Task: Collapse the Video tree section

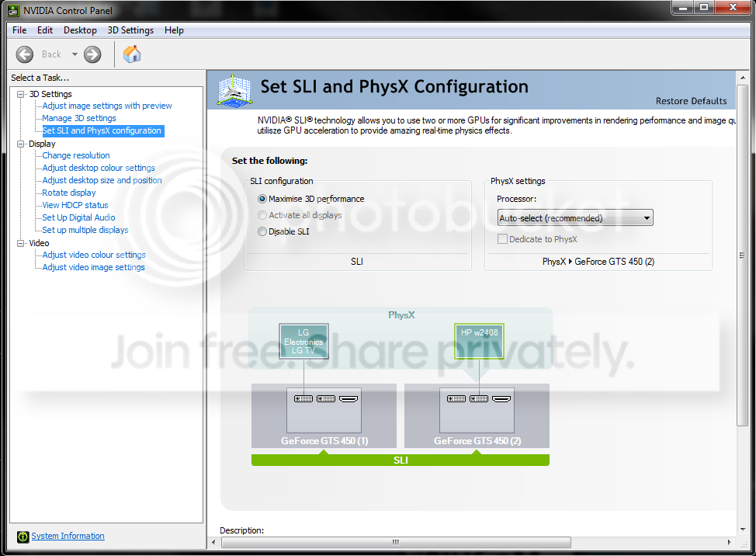Action: coord(21,243)
